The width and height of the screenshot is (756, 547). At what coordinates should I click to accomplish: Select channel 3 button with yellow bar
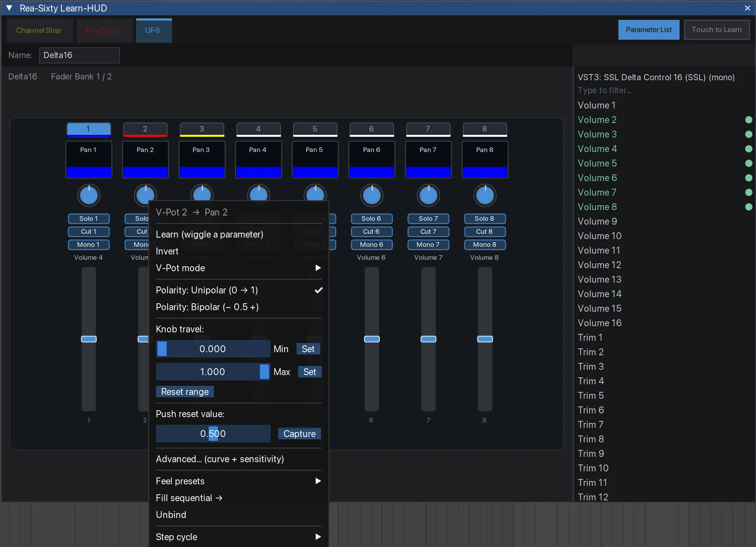point(202,129)
